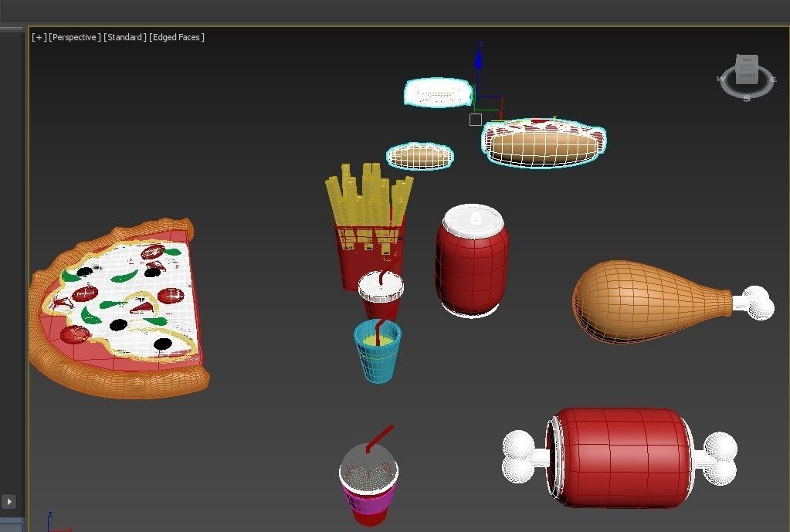Click the ViewCube compass W marker
This screenshot has width=790, height=532.
pyautogui.click(x=720, y=79)
